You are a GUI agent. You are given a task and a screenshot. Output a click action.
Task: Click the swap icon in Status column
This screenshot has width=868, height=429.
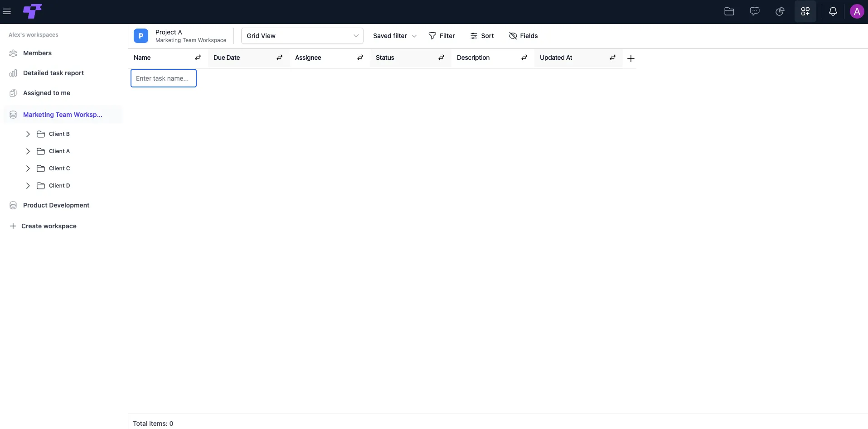point(441,58)
